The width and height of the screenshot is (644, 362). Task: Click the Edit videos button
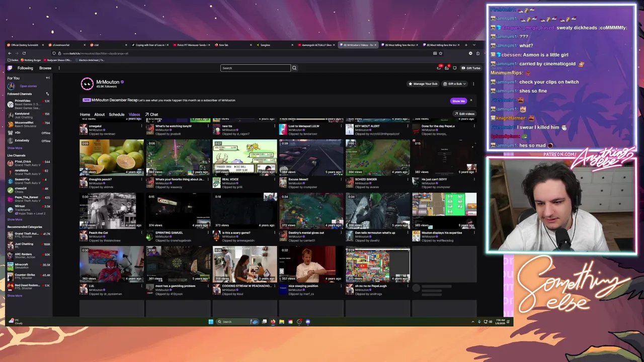click(464, 114)
